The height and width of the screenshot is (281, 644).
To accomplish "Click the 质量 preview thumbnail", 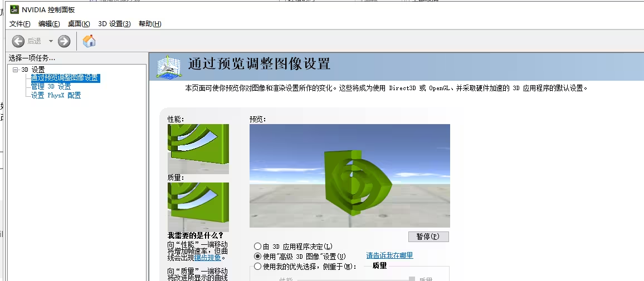I will pyautogui.click(x=198, y=207).
